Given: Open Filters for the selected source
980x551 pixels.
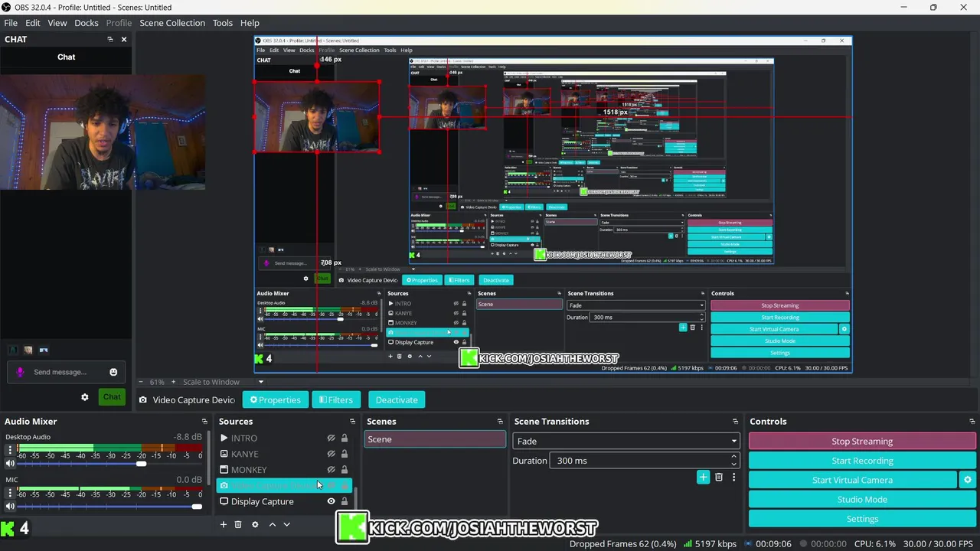Looking at the screenshot, I should tap(336, 399).
